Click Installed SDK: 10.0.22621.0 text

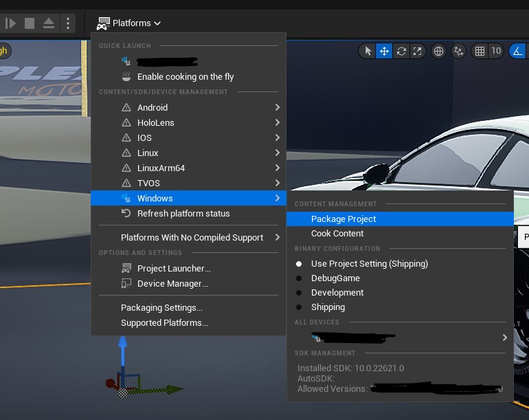(x=350, y=368)
